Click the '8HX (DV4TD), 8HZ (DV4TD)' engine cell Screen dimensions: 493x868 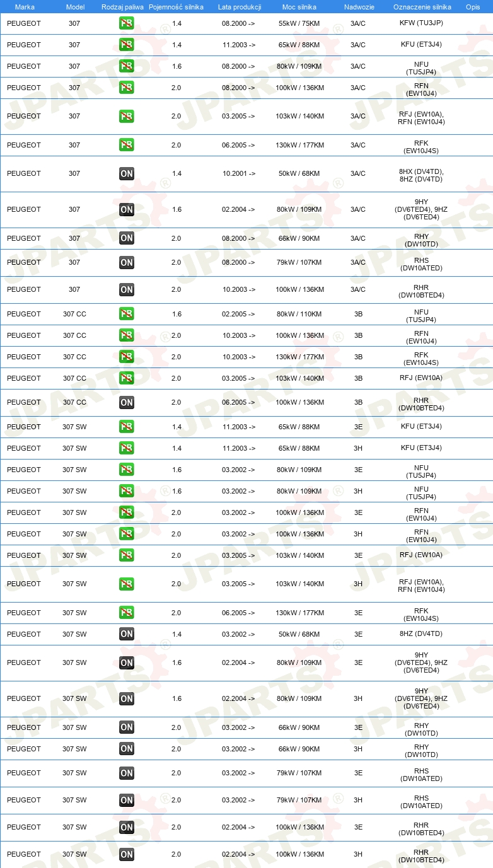tap(421, 175)
